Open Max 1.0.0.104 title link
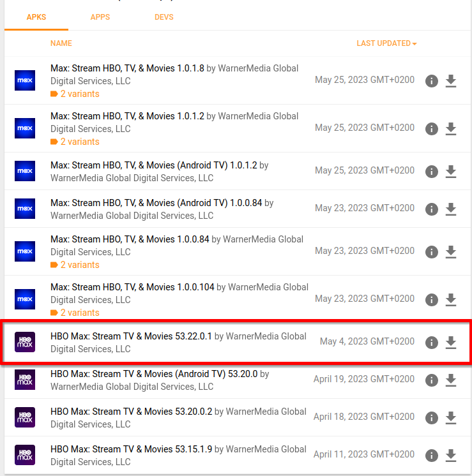 [132, 287]
